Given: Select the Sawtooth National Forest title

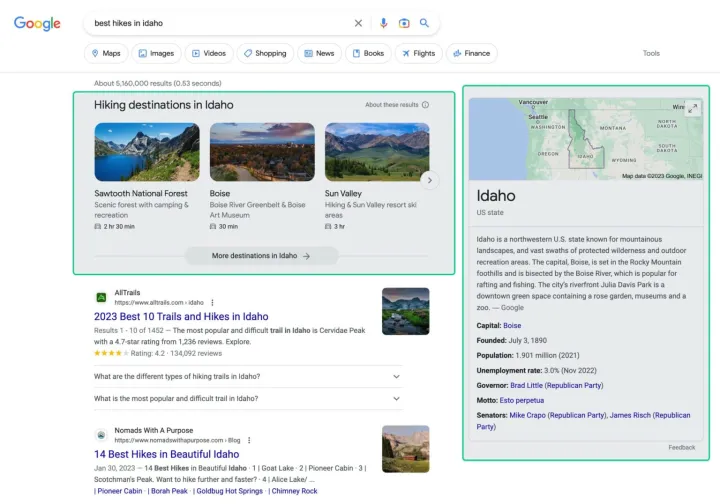Looking at the screenshot, I should click(x=141, y=193).
